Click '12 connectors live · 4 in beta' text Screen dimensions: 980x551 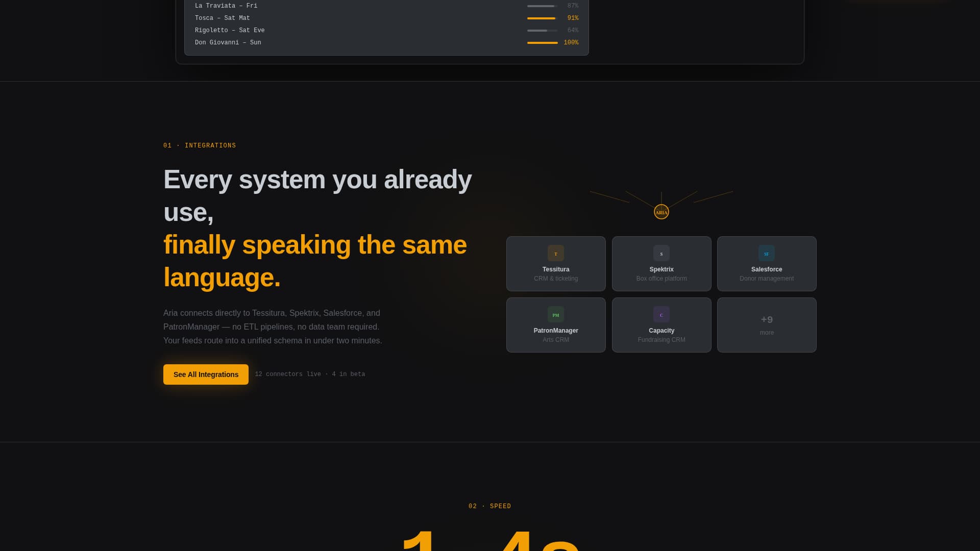(x=310, y=374)
